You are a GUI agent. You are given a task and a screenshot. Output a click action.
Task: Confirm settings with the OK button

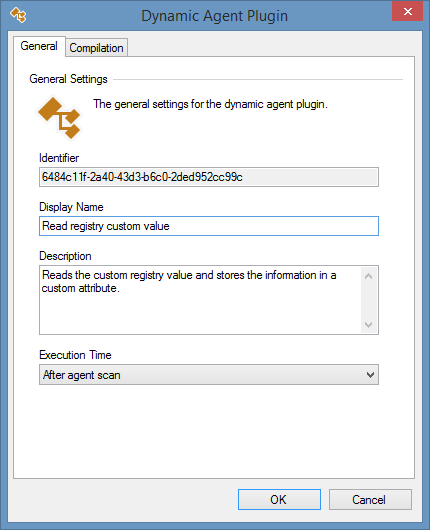point(279,500)
